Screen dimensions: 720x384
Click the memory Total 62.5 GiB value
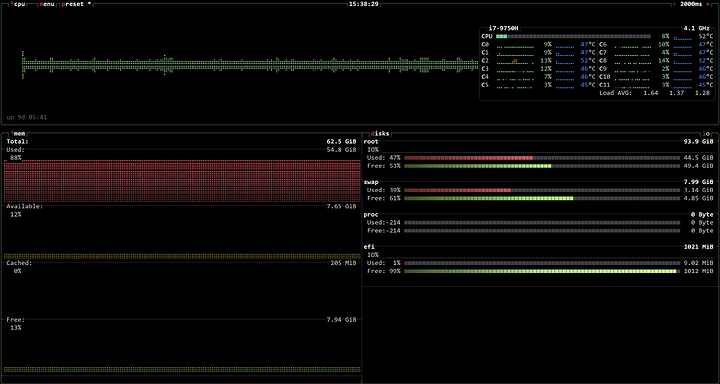(341, 141)
